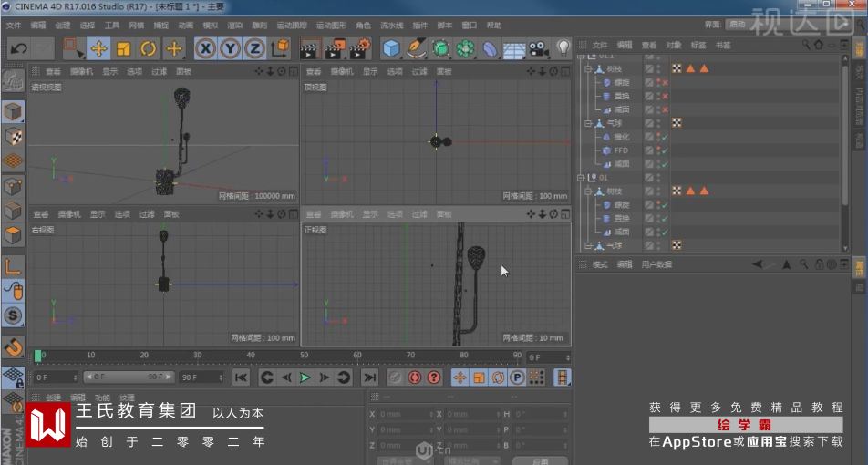868x465 pixels.
Task: Select the Move tool
Action: [98, 48]
